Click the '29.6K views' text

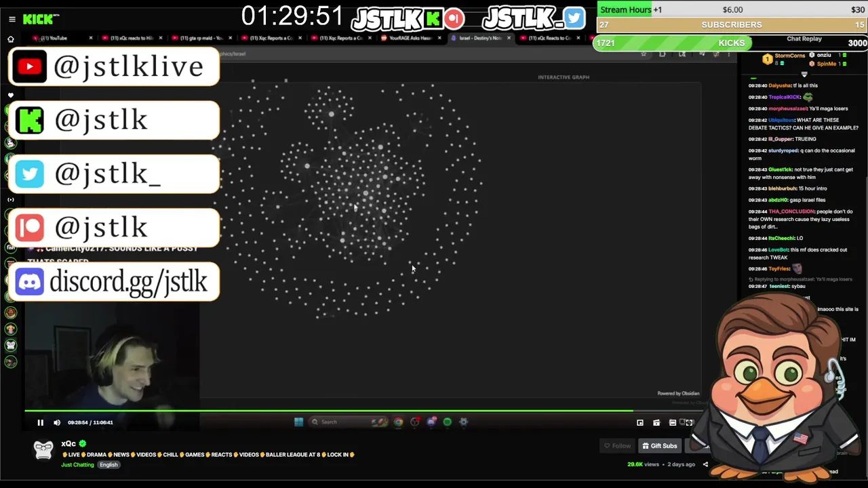coord(643,464)
